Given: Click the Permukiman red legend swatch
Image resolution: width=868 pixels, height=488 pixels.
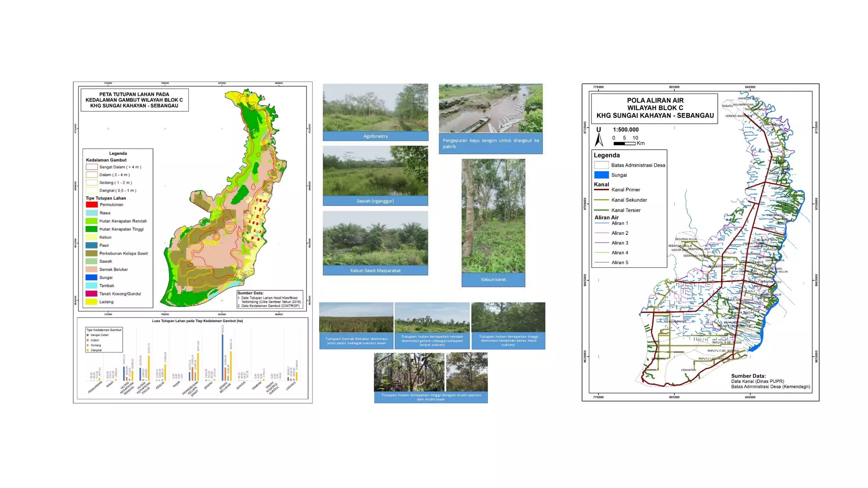Looking at the screenshot, I should (x=92, y=205).
